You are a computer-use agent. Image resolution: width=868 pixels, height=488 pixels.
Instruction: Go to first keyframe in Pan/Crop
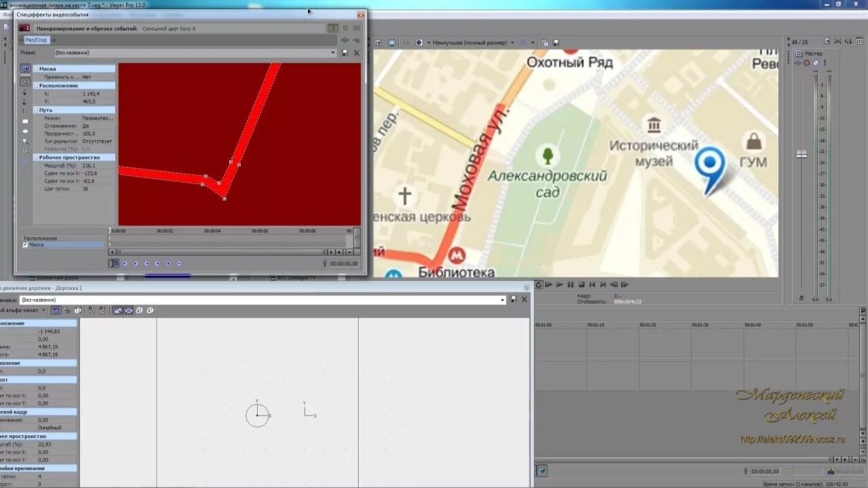point(124,263)
